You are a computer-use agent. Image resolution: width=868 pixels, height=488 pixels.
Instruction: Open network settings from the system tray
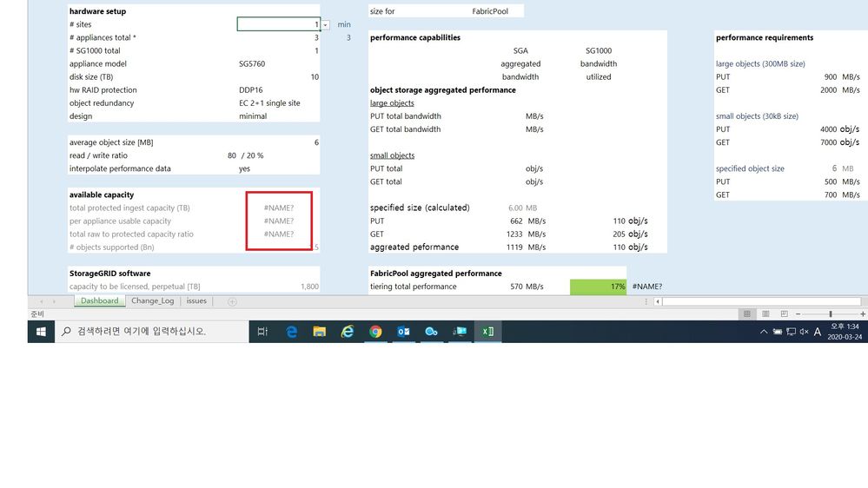point(791,332)
